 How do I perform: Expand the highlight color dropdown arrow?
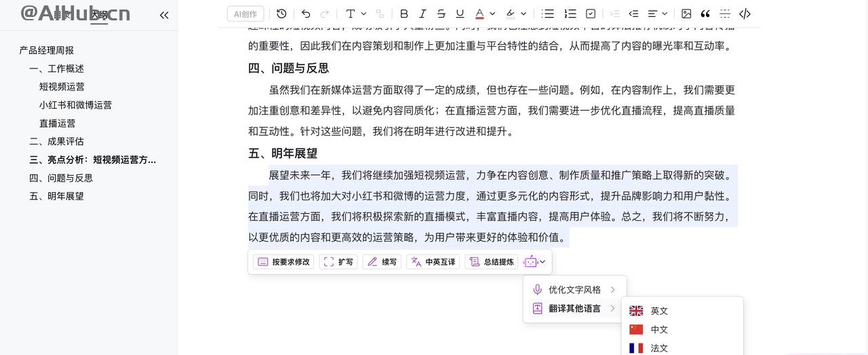(525, 14)
